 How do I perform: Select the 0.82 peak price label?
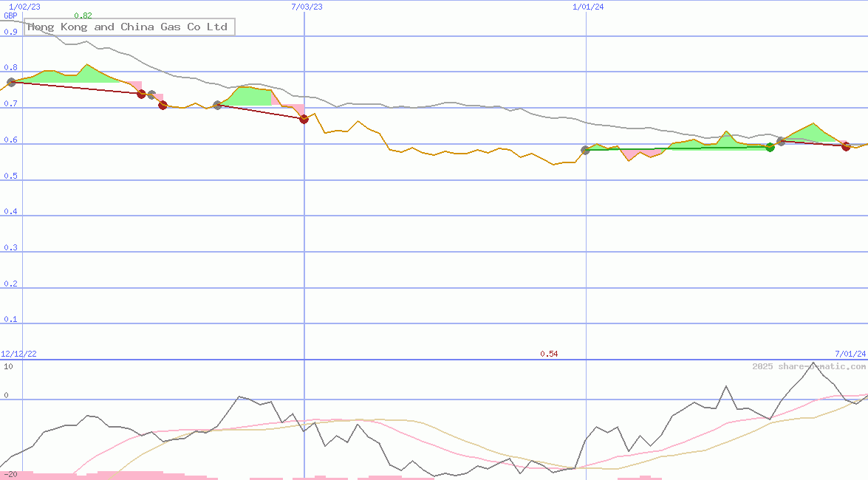click(82, 13)
